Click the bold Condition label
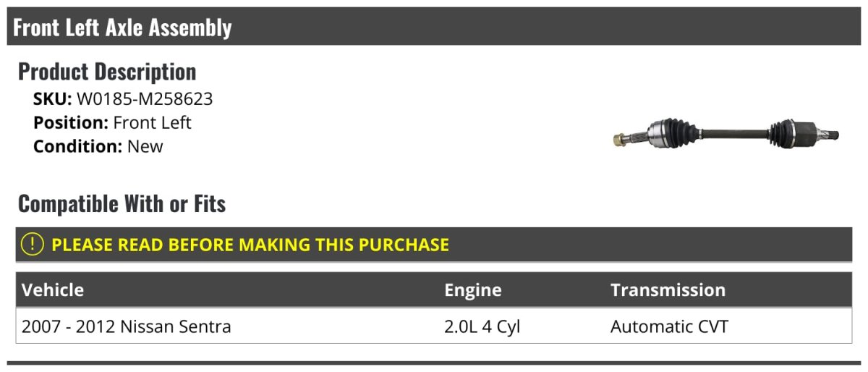Screen dimensions: 868x372 click(x=77, y=146)
